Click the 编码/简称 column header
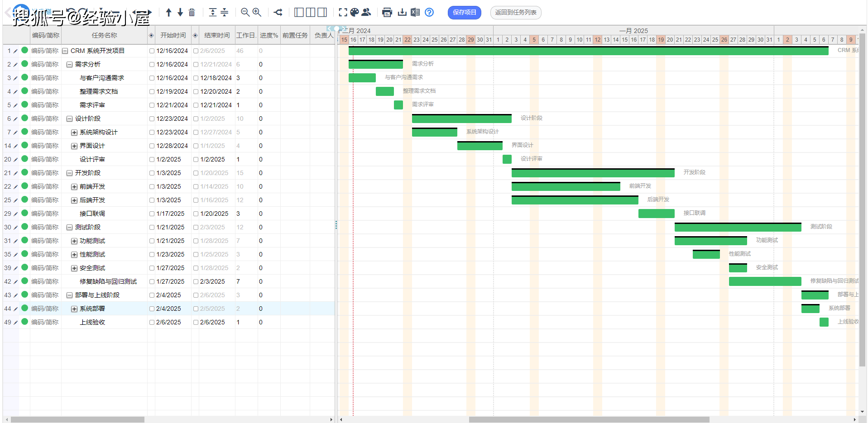868x423 pixels. pos(45,35)
